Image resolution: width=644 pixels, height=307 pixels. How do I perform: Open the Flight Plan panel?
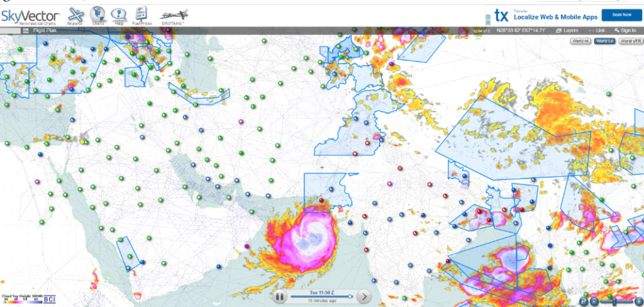point(45,30)
